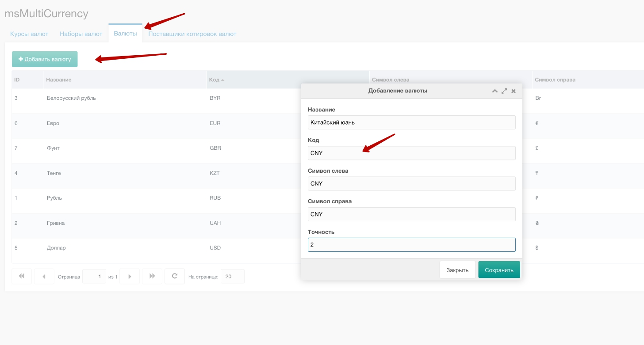Maximize the Добавление валюты dialog window
Viewport: 644px width, 345px height.
(x=504, y=91)
